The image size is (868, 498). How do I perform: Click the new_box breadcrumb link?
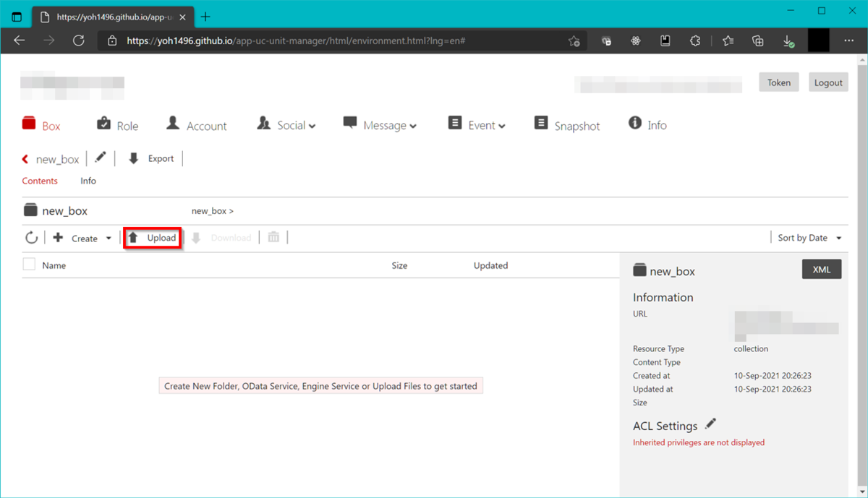click(x=209, y=211)
